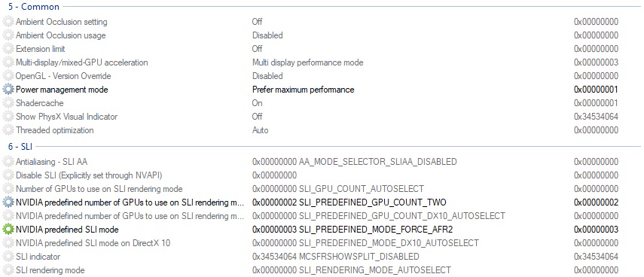Image resolution: width=644 pixels, height=277 pixels.
Task: Select Disable SLI (Explicitly set through NVAPI) row
Action: tap(322, 175)
